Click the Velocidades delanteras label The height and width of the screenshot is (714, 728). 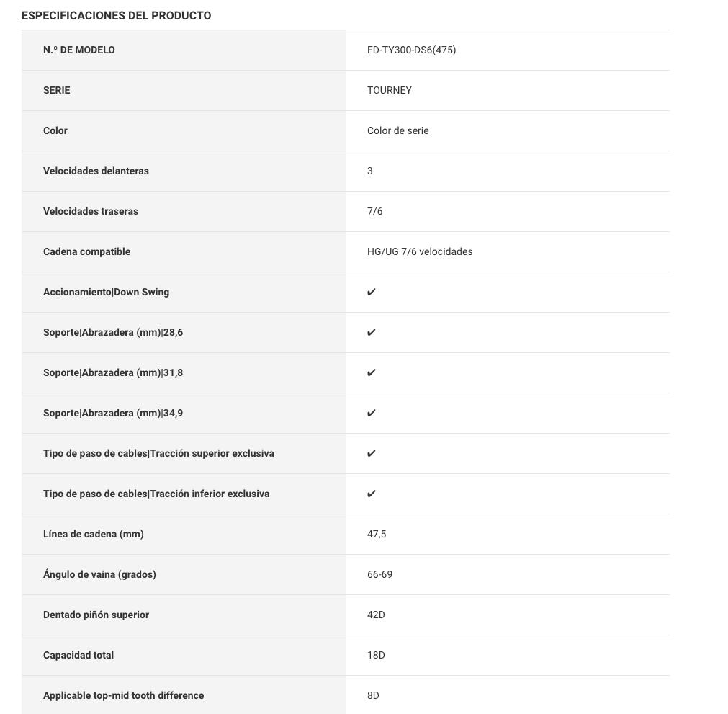click(96, 171)
